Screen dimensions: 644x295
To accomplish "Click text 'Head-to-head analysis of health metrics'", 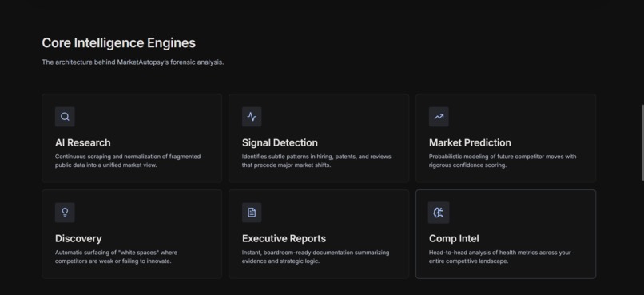I will coord(484,253).
